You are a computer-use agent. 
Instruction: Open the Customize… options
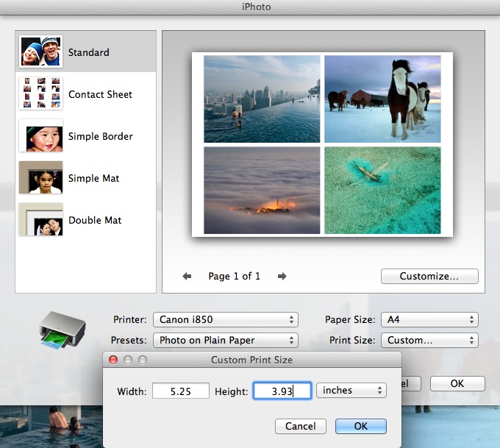click(429, 276)
